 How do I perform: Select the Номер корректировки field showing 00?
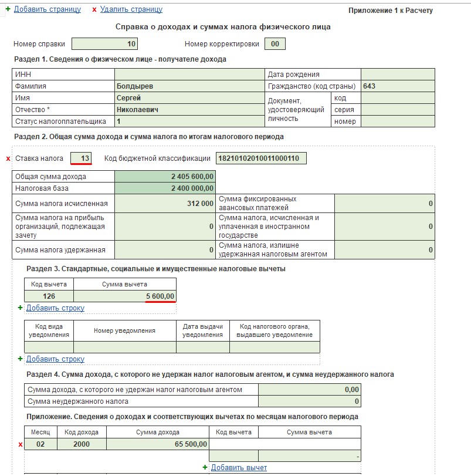[275, 43]
